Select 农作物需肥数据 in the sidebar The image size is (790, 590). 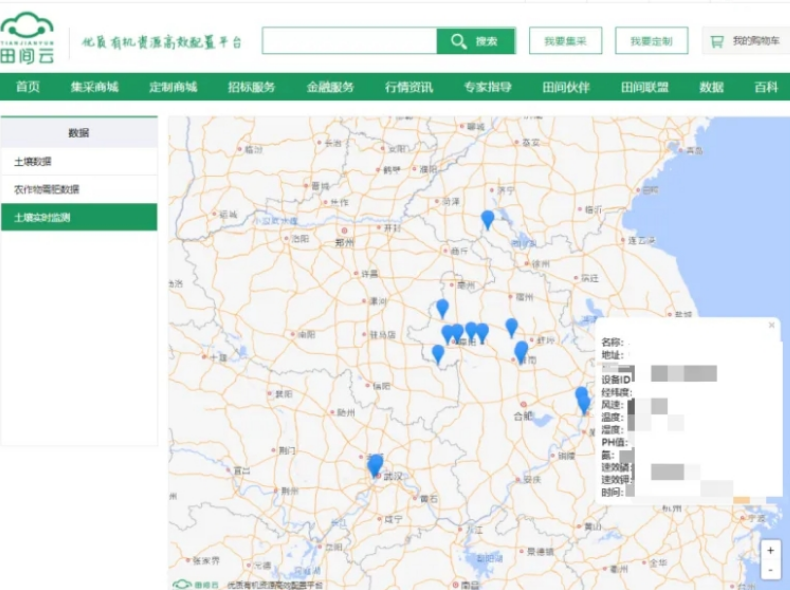pos(46,189)
